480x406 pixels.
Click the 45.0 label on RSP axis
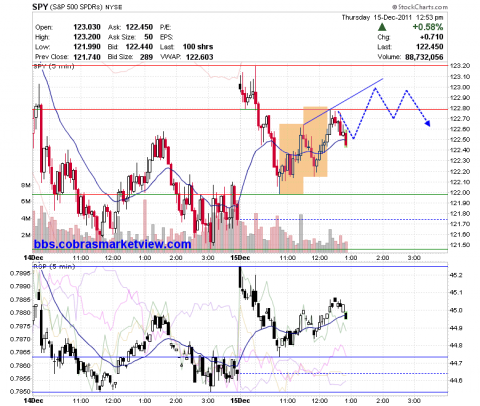(456, 311)
